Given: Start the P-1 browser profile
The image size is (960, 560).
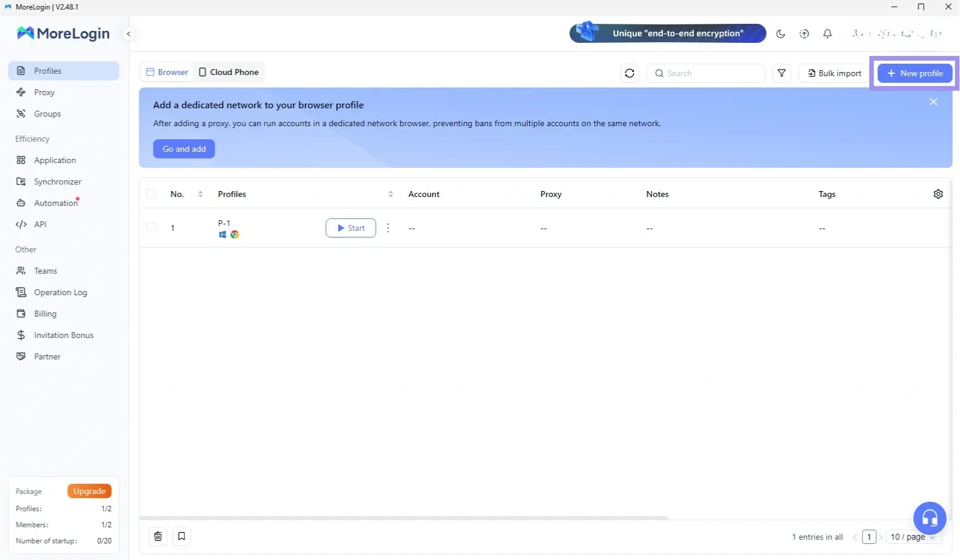Looking at the screenshot, I should point(351,228).
